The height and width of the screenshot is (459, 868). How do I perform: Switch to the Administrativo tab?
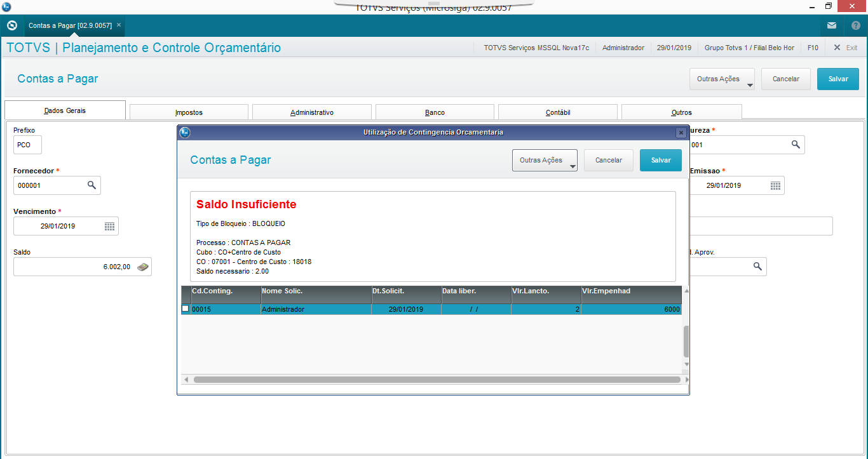point(312,112)
